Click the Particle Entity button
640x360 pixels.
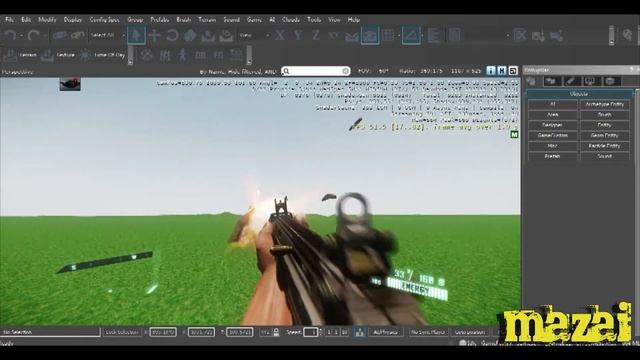pos(604,146)
